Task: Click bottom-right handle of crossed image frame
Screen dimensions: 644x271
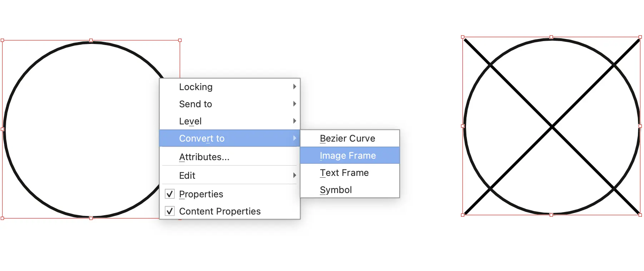Action: click(640, 215)
